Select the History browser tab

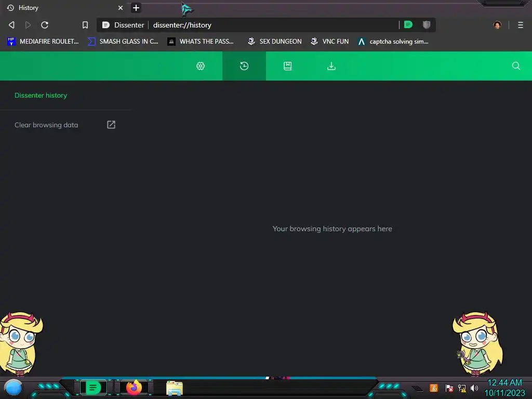64,8
